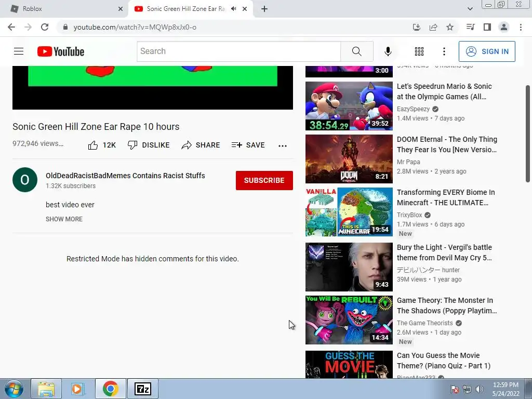Open Chrome media controls icon
This screenshot has width=532, height=399.
point(470,27)
